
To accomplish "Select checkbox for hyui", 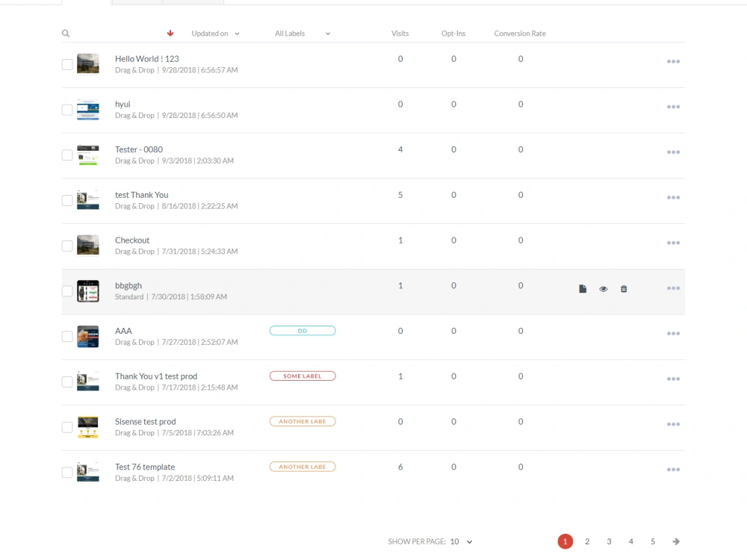I will (x=67, y=110).
